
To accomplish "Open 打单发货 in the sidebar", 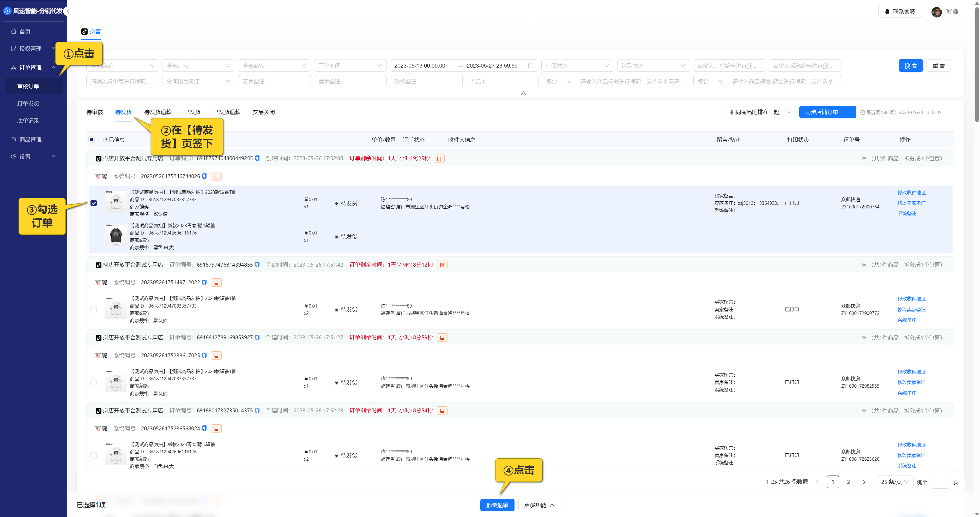I will click(x=28, y=103).
